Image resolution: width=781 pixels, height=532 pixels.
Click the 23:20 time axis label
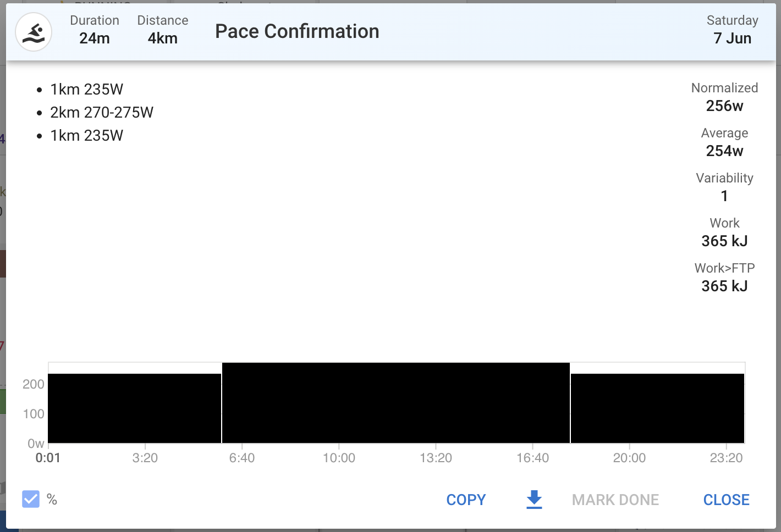[726, 458]
